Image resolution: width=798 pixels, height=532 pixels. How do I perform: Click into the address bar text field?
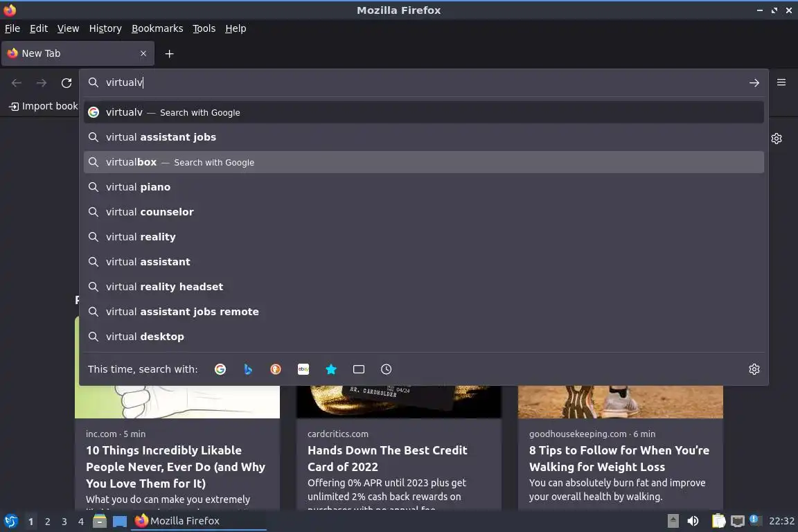[423, 82]
